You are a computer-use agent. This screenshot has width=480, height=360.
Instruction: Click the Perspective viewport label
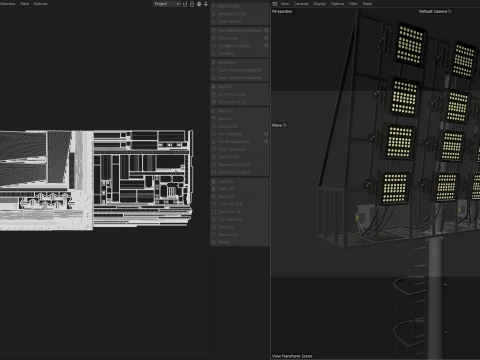coord(282,11)
